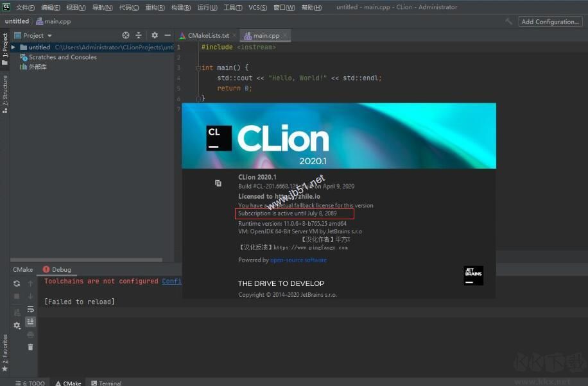This screenshot has width=588, height=386.
Task: Open the TODO tool window
Action: pos(29,382)
